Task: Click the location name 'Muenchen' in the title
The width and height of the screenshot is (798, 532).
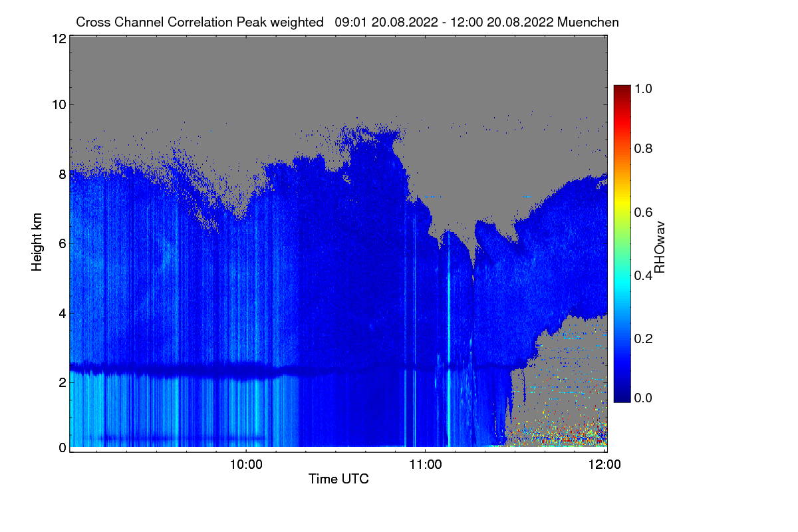Action: click(589, 22)
